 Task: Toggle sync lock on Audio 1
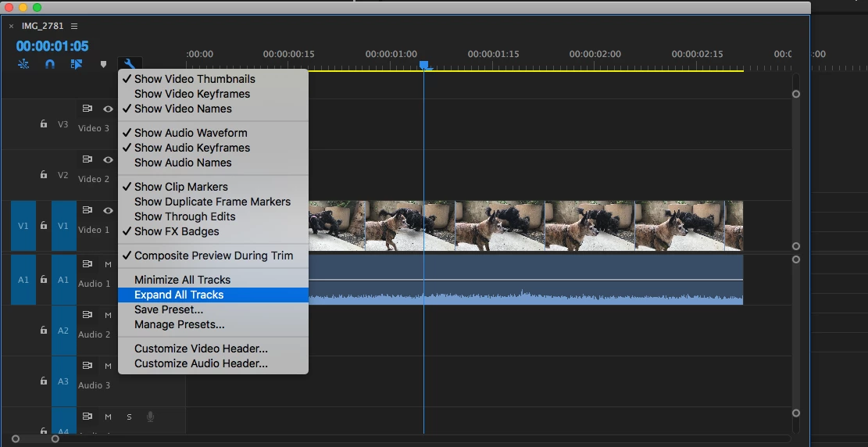[87, 264]
